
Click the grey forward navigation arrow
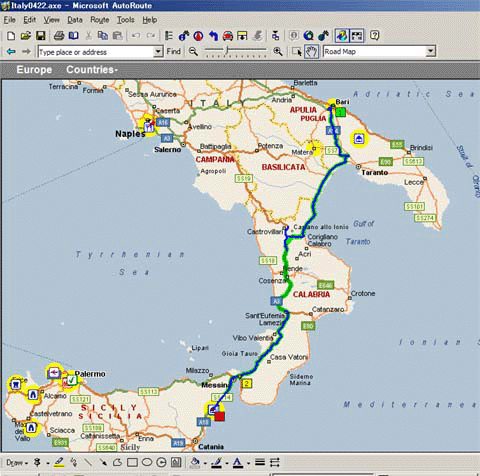(x=26, y=52)
